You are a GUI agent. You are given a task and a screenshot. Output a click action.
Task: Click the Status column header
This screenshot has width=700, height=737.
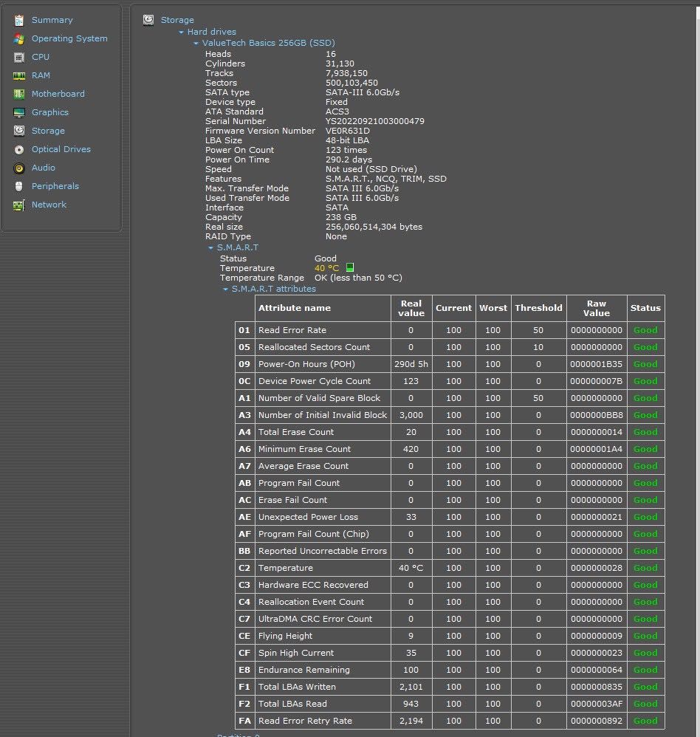[x=645, y=309]
